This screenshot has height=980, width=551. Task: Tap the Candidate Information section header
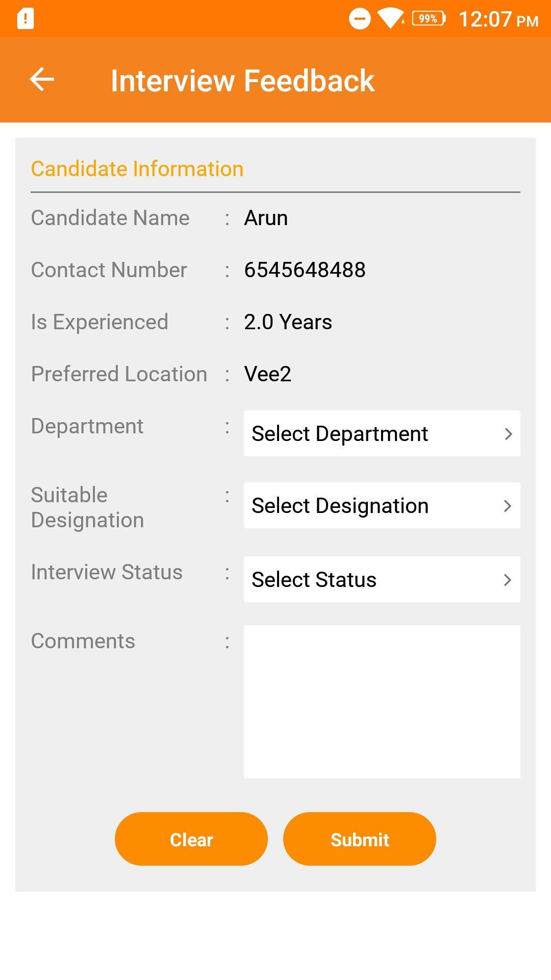pos(137,169)
